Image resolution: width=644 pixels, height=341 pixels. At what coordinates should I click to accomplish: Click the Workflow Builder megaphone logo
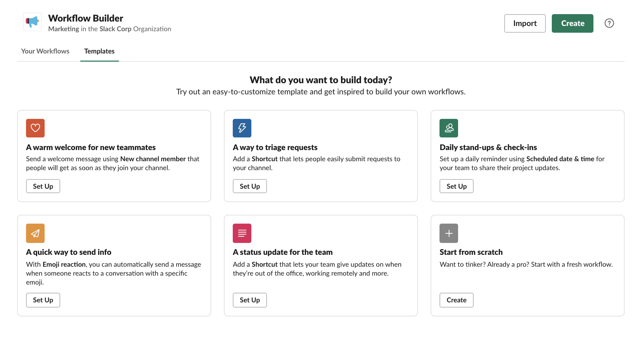point(32,22)
